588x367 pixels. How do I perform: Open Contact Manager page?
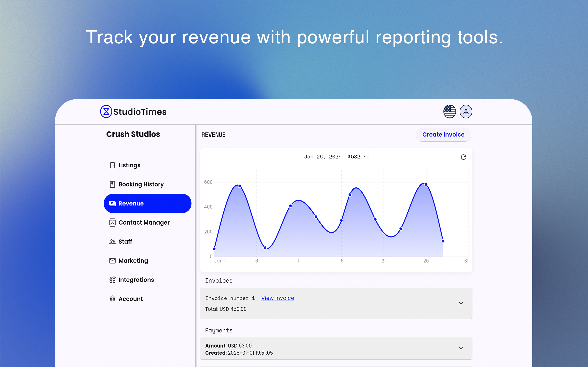147,222
